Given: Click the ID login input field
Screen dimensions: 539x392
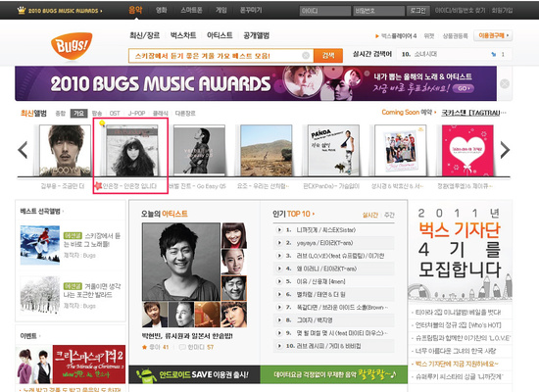Looking at the screenshot, I should pyautogui.click(x=324, y=11).
